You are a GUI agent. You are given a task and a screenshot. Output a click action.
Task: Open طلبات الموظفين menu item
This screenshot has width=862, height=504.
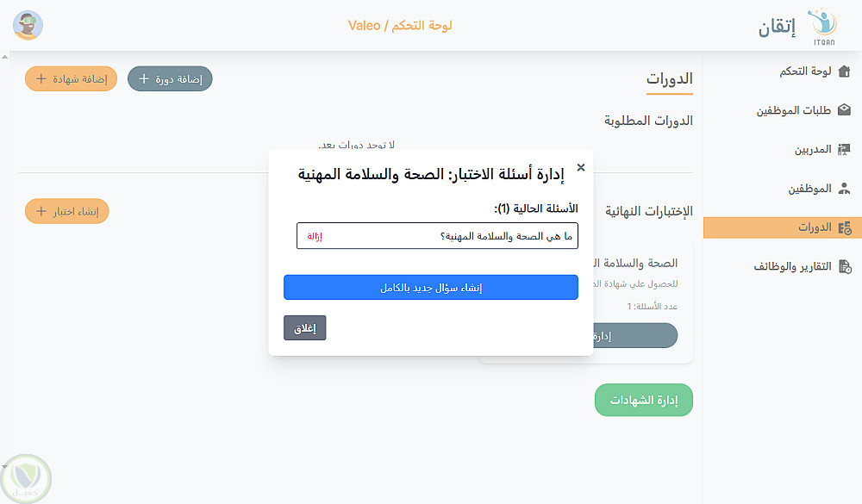pyautogui.click(x=794, y=110)
